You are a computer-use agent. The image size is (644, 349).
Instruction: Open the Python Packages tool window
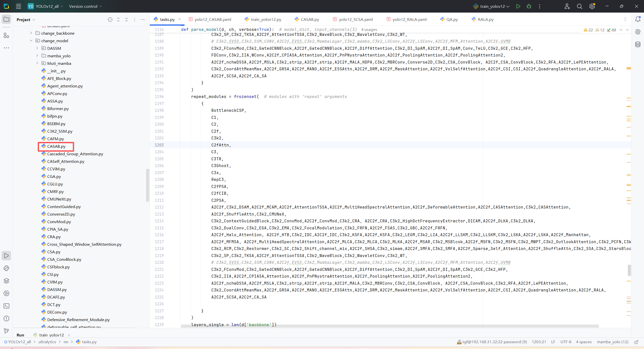pos(6,281)
